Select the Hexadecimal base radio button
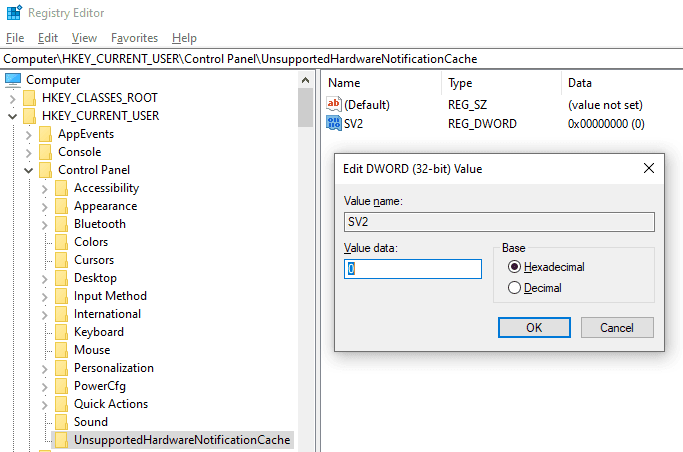The image size is (683, 452). [514, 266]
